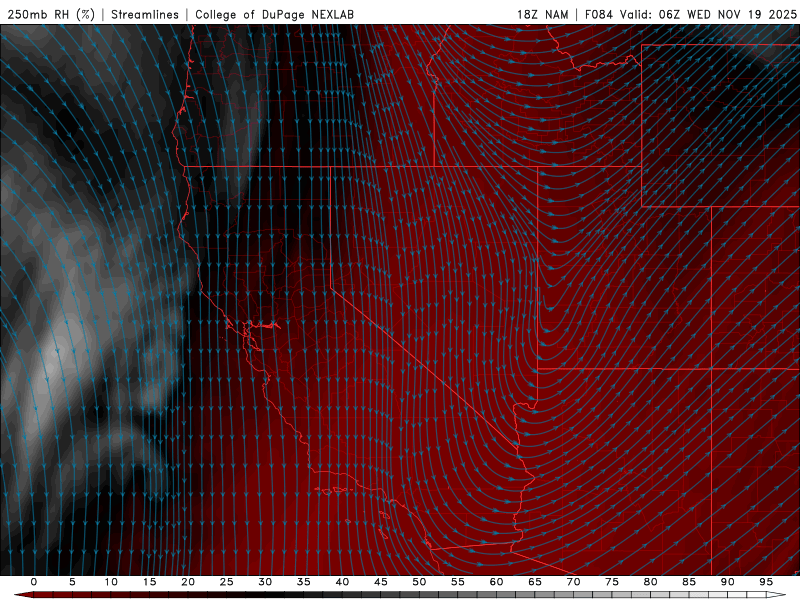Click the 30 tick label on the scale

tap(265, 582)
